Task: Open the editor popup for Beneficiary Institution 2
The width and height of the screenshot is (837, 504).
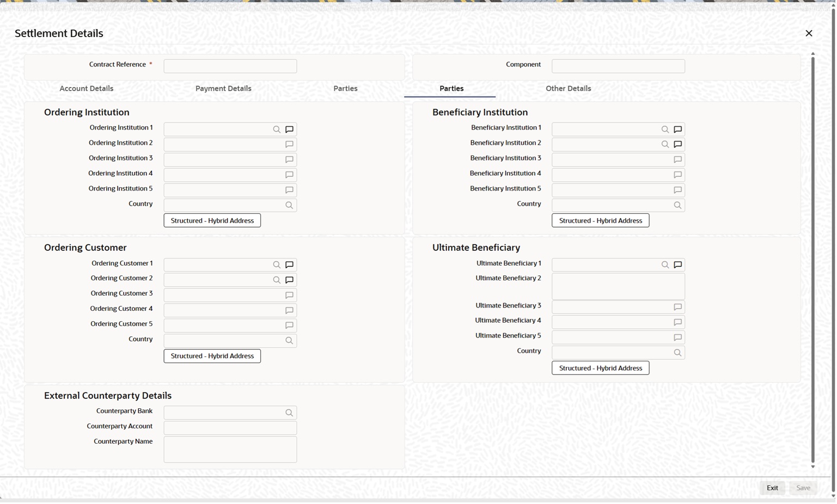Action: [x=678, y=145]
